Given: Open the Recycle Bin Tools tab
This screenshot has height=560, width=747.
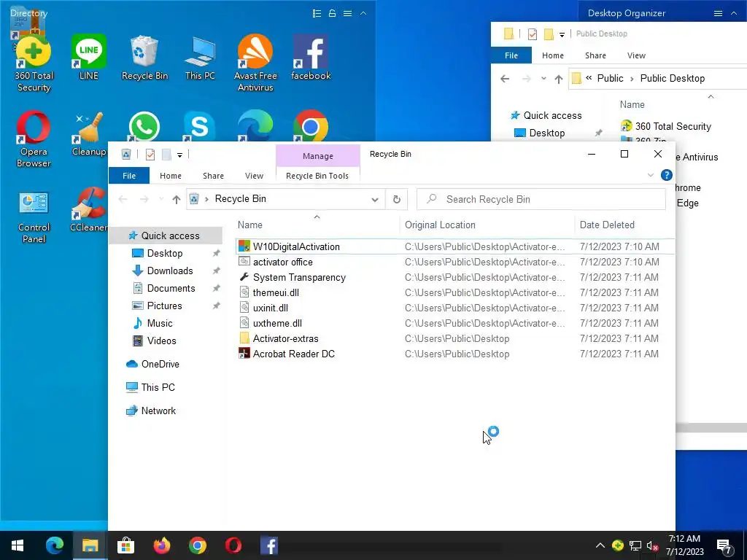Looking at the screenshot, I should [x=317, y=176].
